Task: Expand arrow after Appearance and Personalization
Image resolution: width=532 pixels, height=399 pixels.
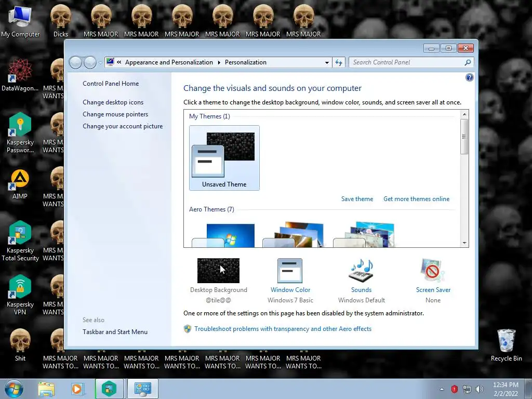Action: [x=219, y=62]
